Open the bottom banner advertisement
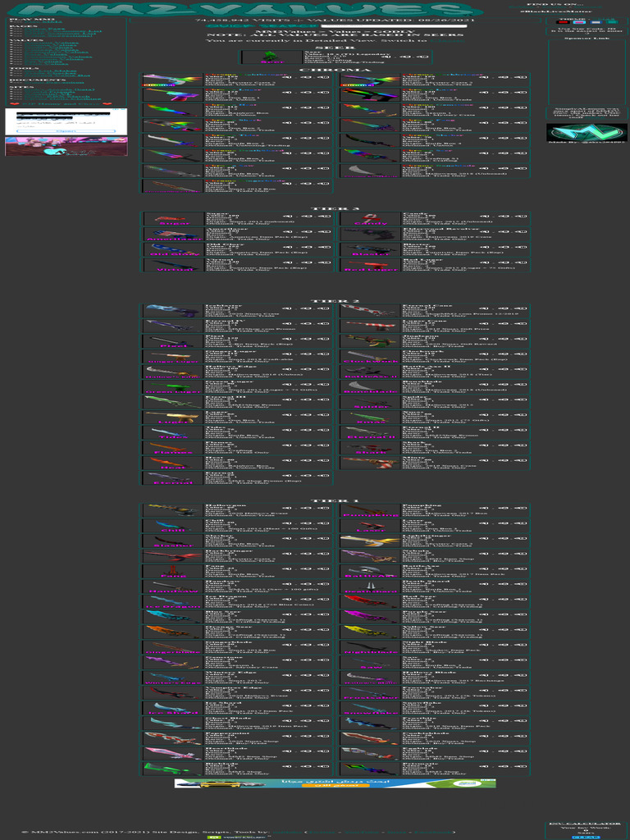 coord(335,783)
